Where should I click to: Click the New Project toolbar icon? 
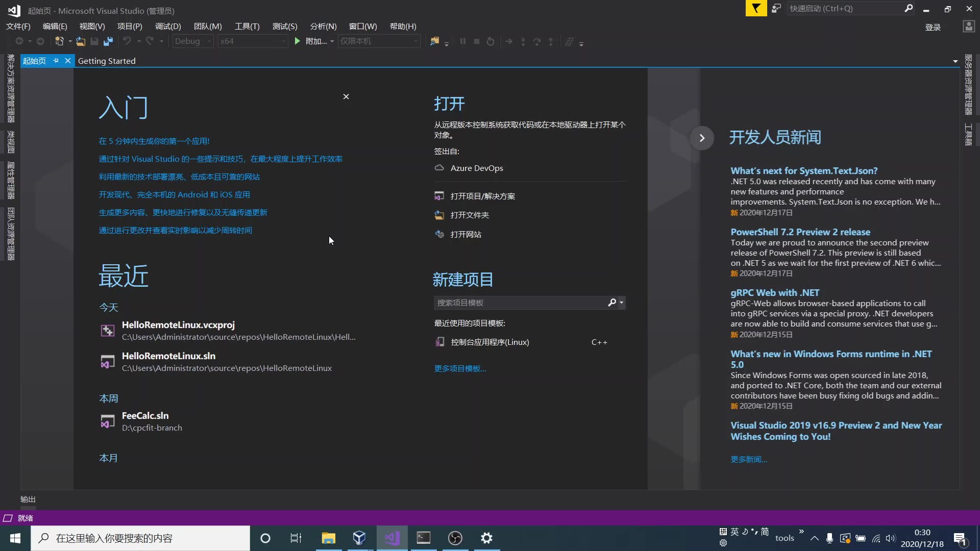[x=59, y=41]
